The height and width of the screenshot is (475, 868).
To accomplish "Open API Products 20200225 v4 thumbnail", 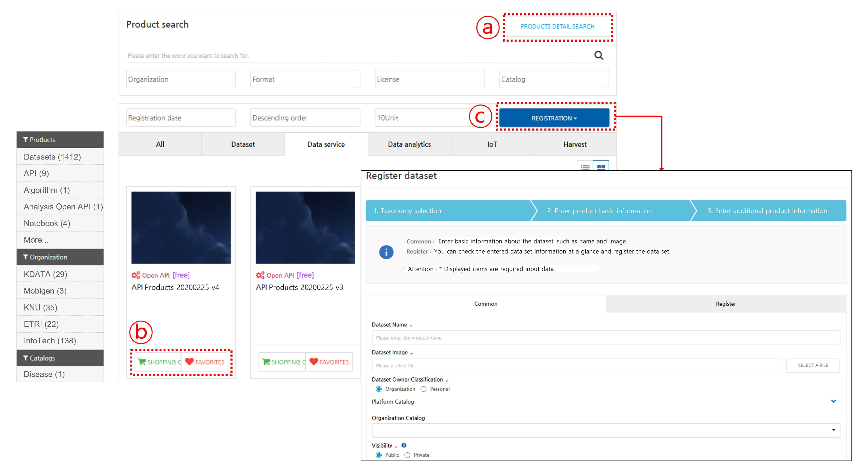I will (x=181, y=228).
